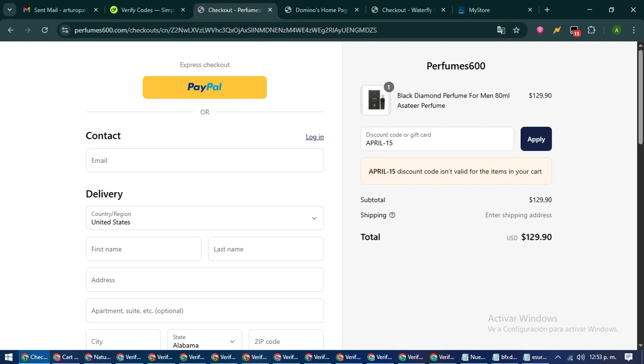This screenshot has height=364, width=644.
Task: Click the address bar URL
Action: tap(225, 30)
